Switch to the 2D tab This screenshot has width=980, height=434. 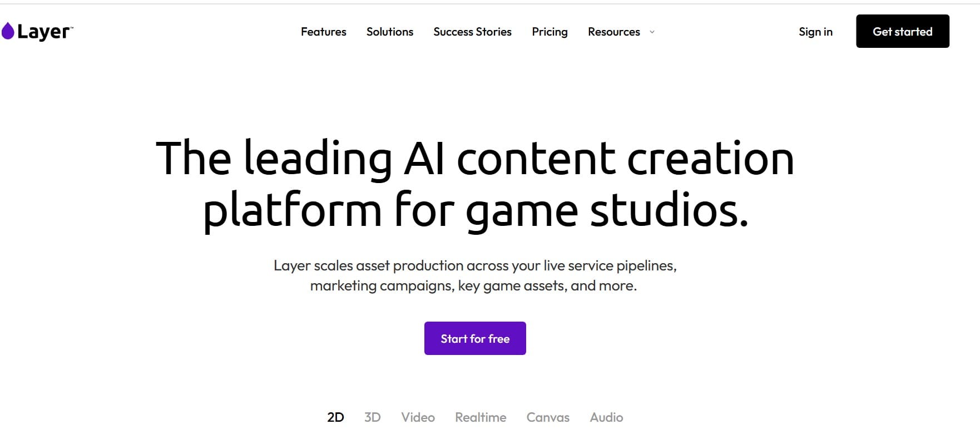click(335, 416)
